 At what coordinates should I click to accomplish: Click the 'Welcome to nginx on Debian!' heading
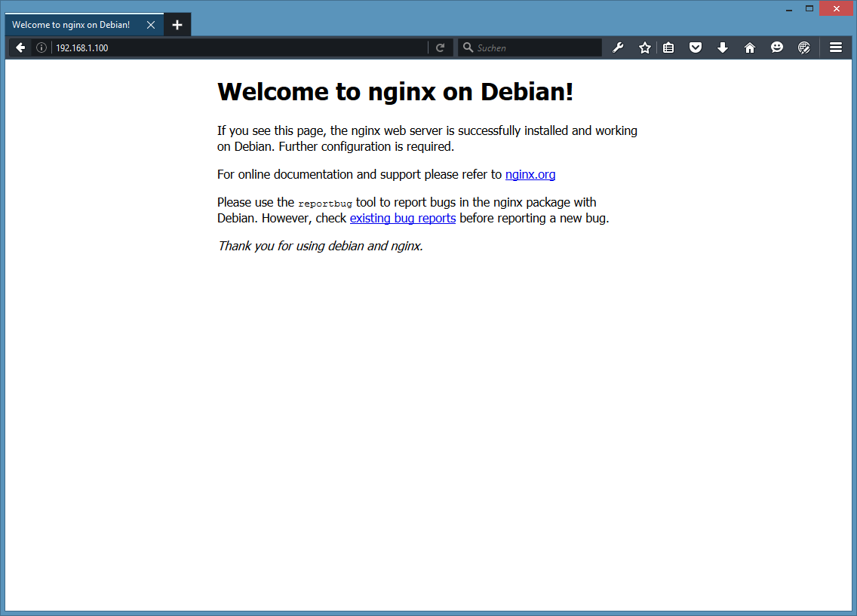point(395,91)
